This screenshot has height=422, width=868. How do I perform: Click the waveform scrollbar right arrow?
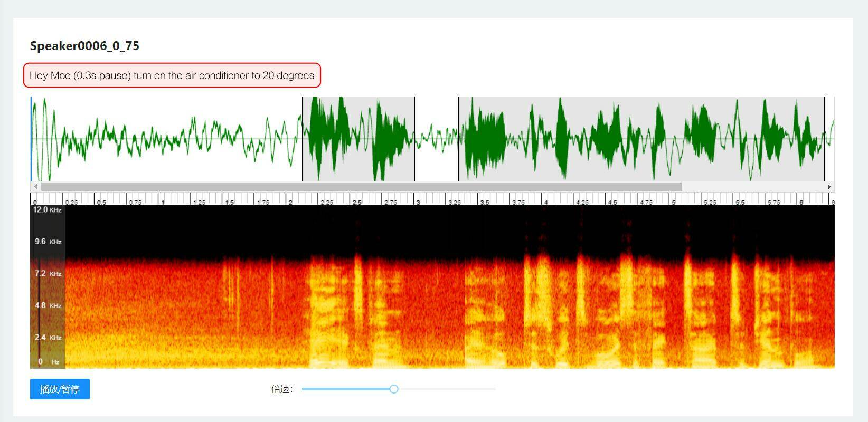pyautogui.click(x=829, y=187)
